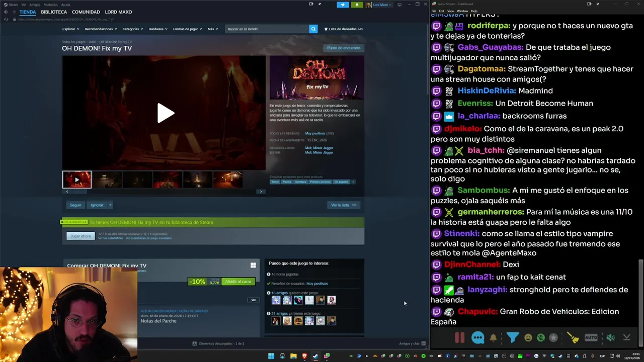This screenshot has height=362, width=644.
Task: Toggle the green muted speaker icon in Social Stream
Action: pos(610,338)
